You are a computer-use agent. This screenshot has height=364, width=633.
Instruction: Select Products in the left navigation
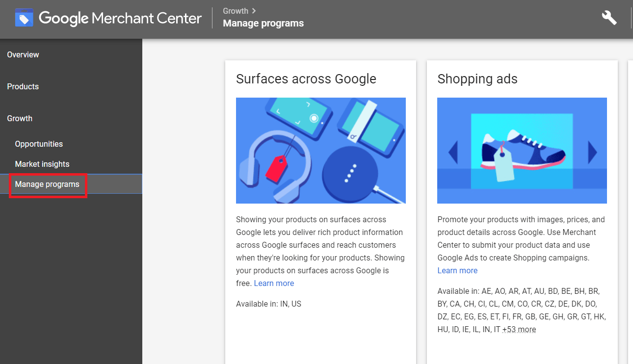pyautogui.click(x=23, y=86)
